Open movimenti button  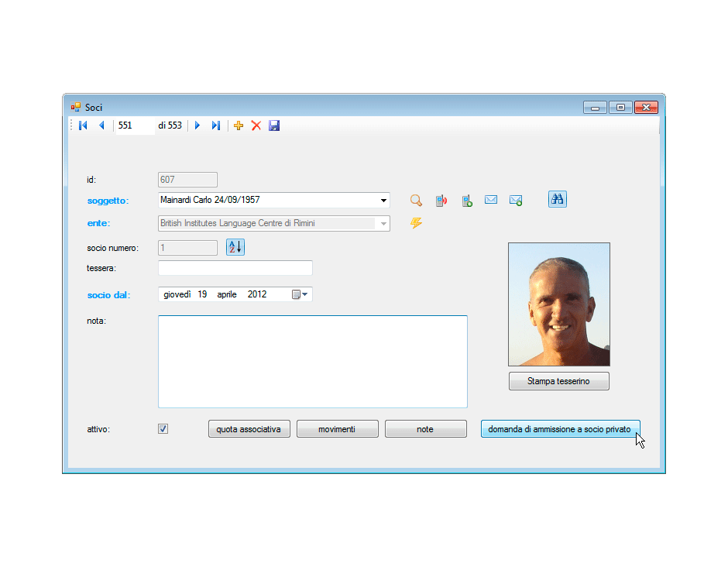(x=337, y=429)
